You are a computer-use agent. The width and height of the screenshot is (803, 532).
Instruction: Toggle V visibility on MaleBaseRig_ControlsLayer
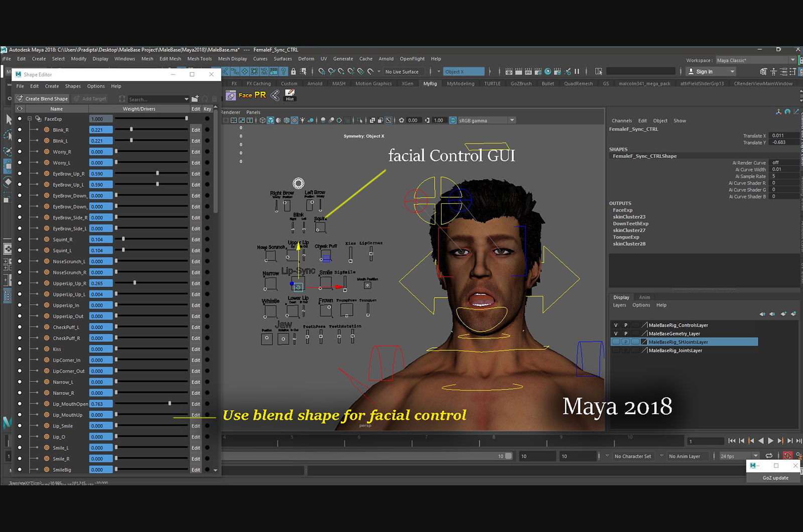(616, 325)
